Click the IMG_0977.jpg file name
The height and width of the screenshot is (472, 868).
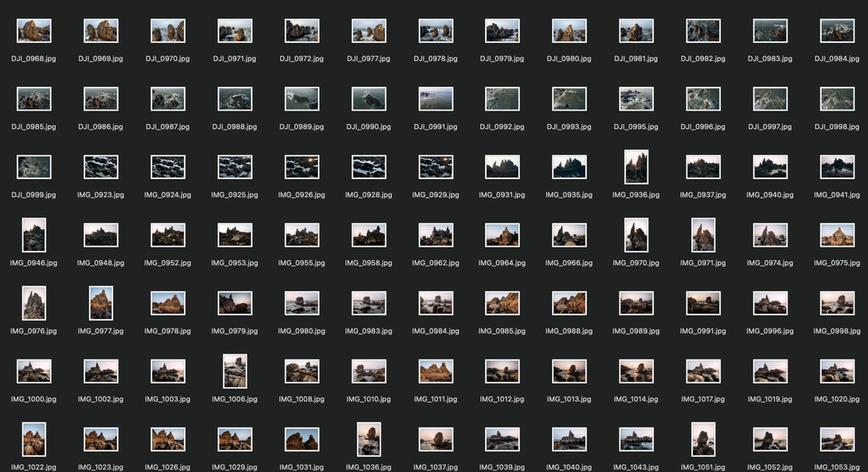[x=101, y=331]
